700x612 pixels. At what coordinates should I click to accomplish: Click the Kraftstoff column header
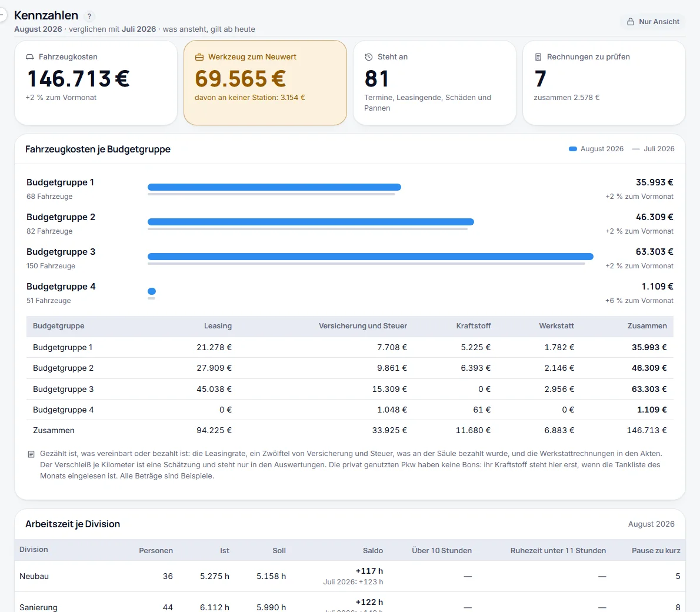pyautogui.click(x=473, y=325)
